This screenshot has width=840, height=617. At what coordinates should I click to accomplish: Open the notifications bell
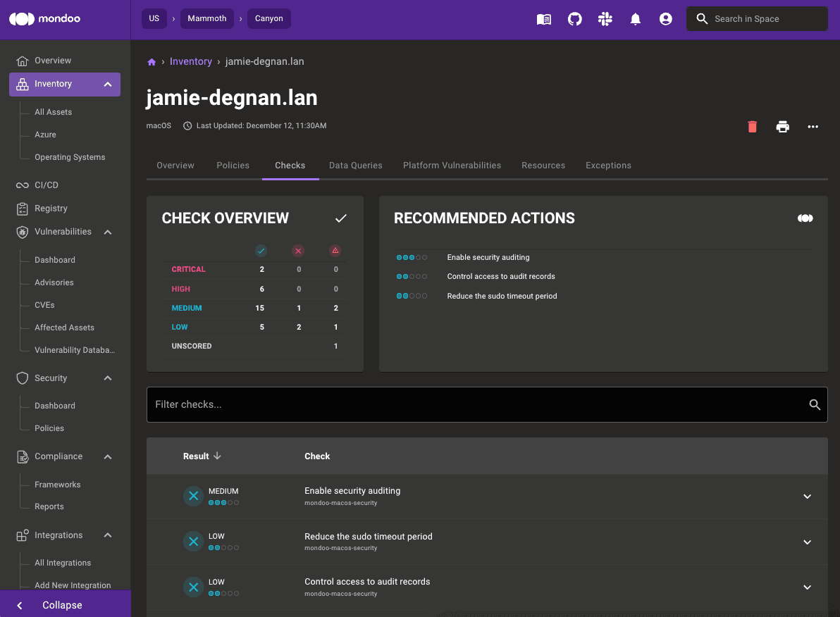(x=635, y=19)
